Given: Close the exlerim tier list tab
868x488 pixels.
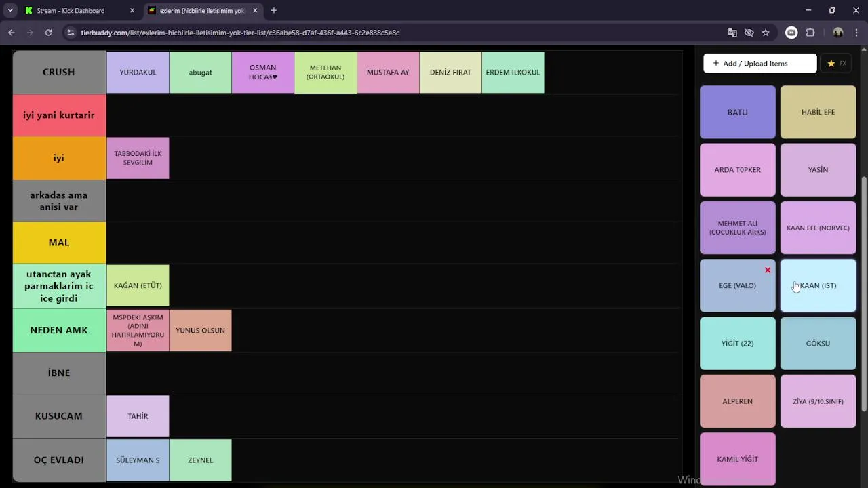Looking at the screenshot, I should coord(255,11).
